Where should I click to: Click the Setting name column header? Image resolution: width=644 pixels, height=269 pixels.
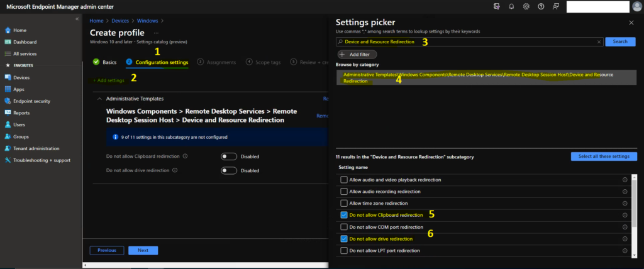353,168
